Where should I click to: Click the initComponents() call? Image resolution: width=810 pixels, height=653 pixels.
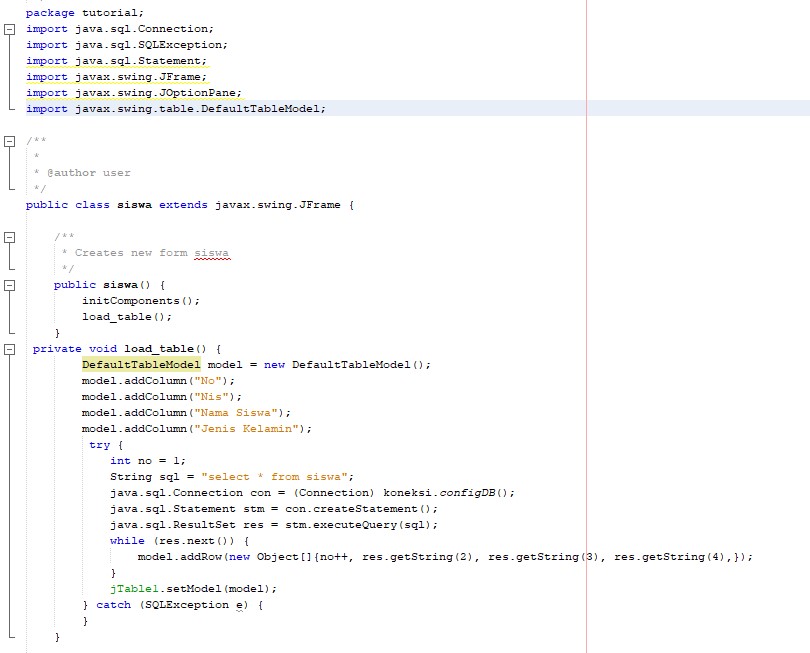point(141,301)
